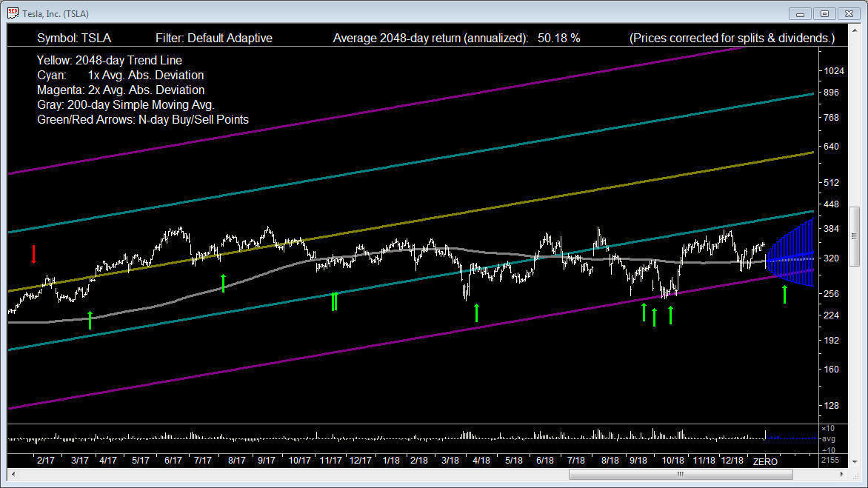
Task: Click "(Prices corrected for splits & dividends.)" note
Action: [732, 39]
